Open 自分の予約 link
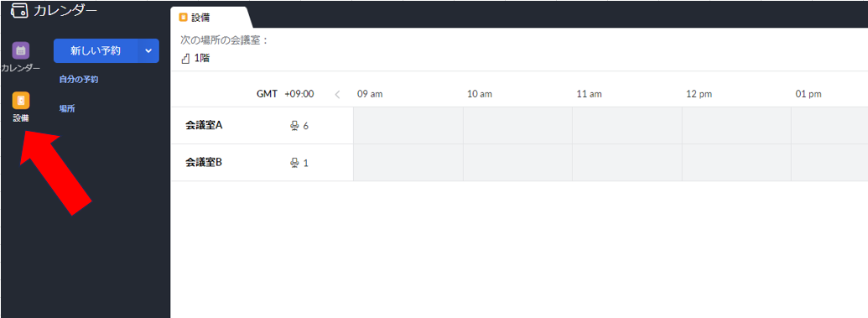This screenshot has height=318, width=868. (79, 79)
